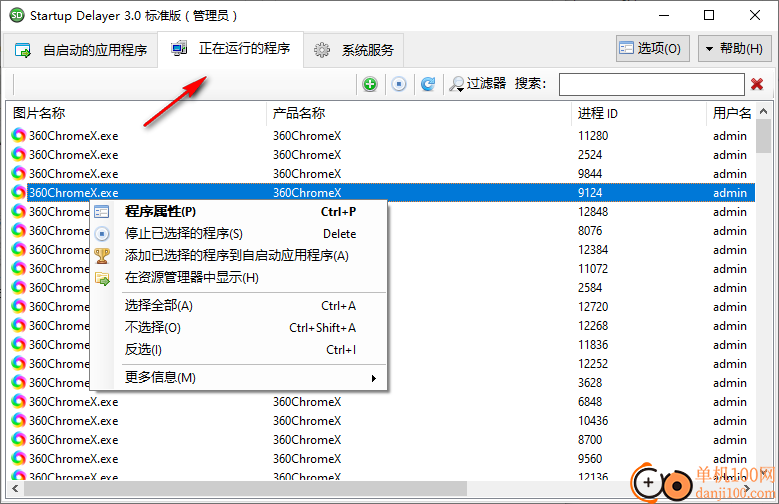Click Startup Delayer title bar app icon
This screenshot has width=779, height=504.
click(17, 15)
